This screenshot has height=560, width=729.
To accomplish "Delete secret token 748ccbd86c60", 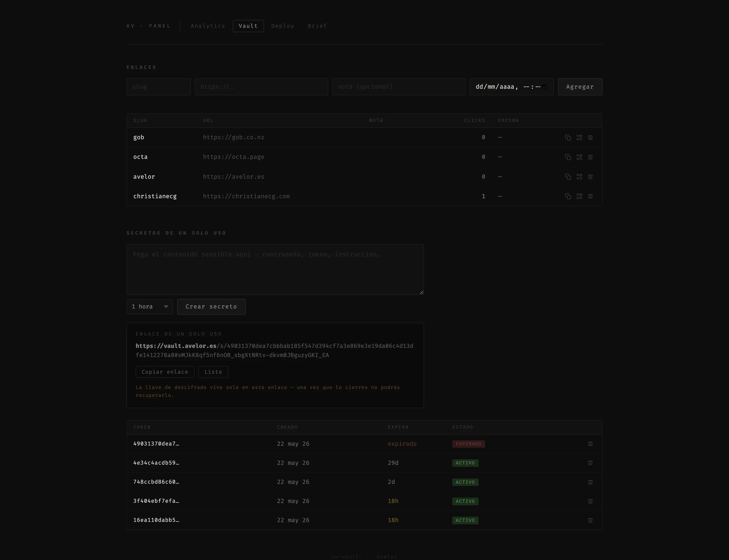I will (590, 482).
